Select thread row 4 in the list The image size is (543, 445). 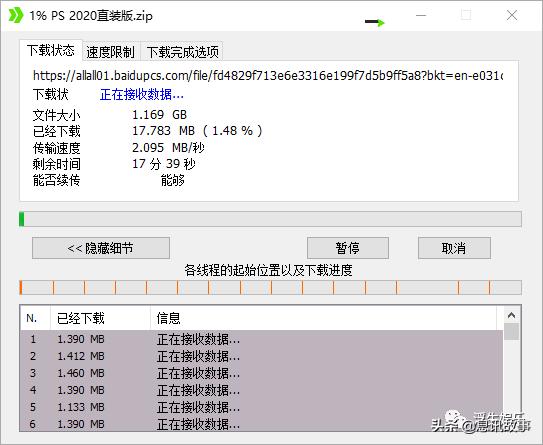(x=261, y=390)
